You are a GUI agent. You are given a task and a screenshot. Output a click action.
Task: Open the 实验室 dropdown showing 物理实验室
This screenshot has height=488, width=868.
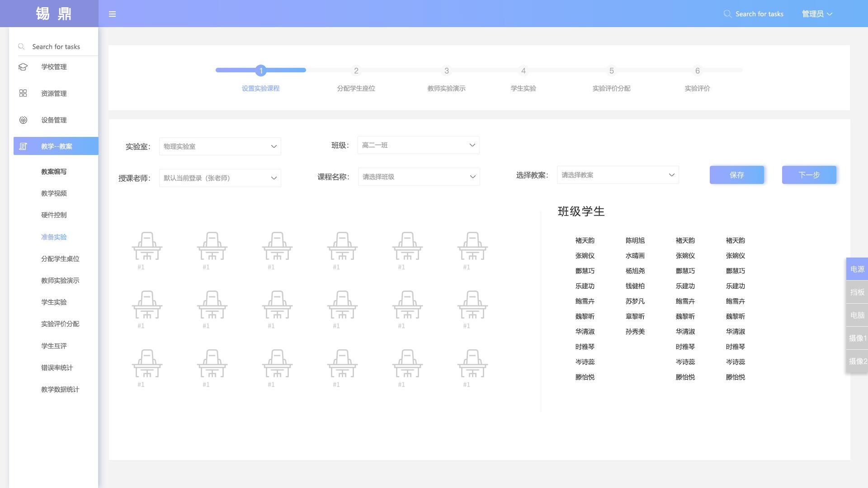[220, 146]
